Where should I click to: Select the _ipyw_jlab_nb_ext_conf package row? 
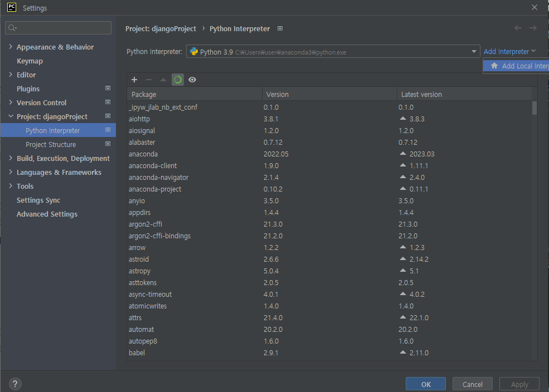point(329,107)
